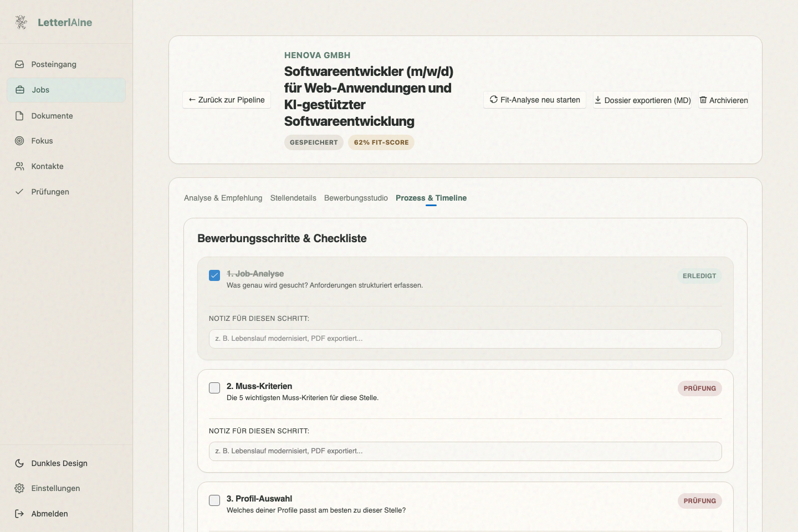
Task: Click the Bewerbungsschritte & Checkliste heading
Action: click(x=282, y=238)
